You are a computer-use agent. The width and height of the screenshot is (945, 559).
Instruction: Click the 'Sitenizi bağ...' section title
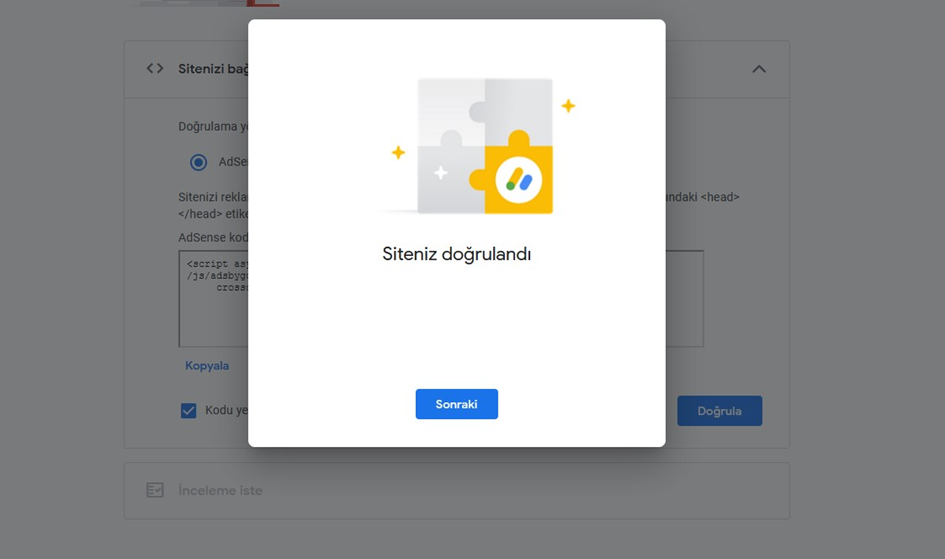point(213,69)
